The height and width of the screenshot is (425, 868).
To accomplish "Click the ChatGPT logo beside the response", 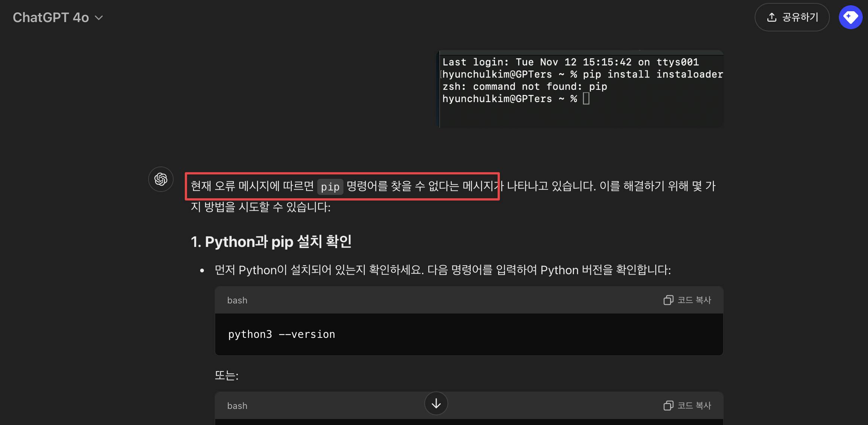I will coord(161,179).
